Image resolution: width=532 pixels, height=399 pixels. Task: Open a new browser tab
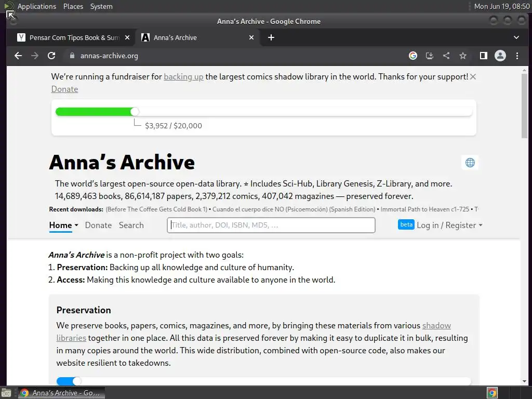tap(271, 37)
